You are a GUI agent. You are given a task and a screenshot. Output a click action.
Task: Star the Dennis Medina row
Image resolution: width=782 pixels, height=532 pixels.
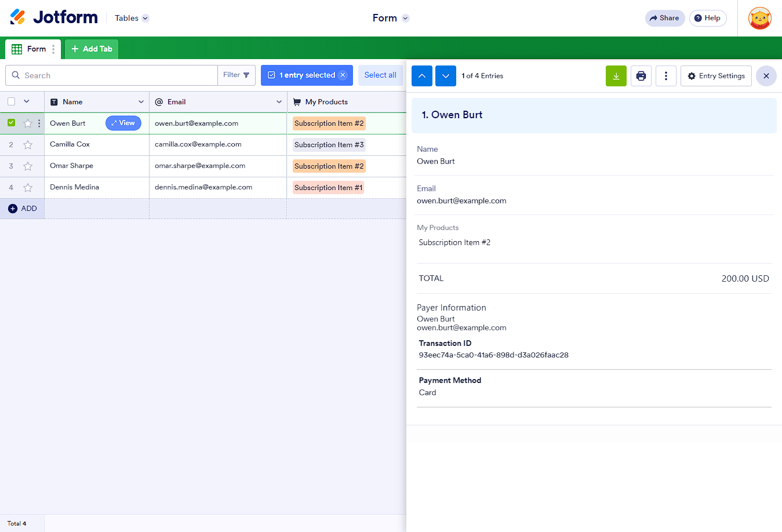coord(28,188)
